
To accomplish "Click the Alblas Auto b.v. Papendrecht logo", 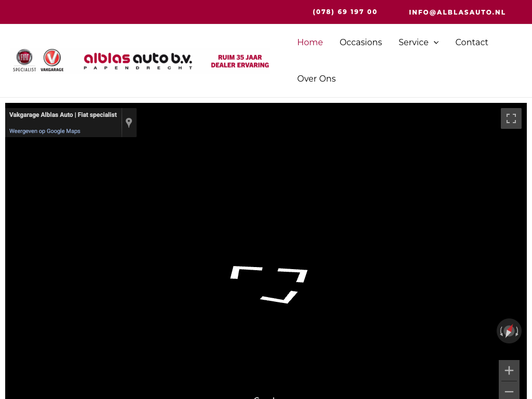I will 138,61.
